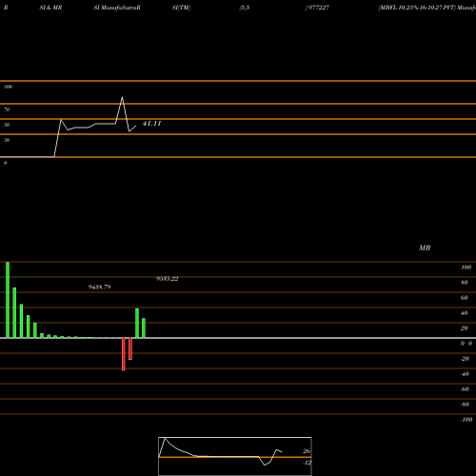Screen dimensions: 476x476
Task: Click the RSI line peak spike
Action: (x=122, y=98)
